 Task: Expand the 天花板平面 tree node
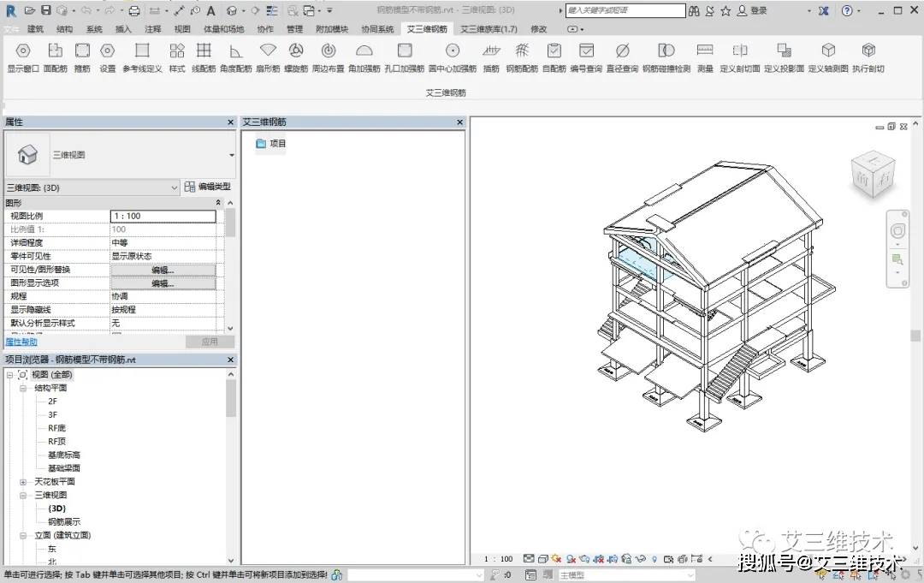pyautogui.click(x=23, y=482)
